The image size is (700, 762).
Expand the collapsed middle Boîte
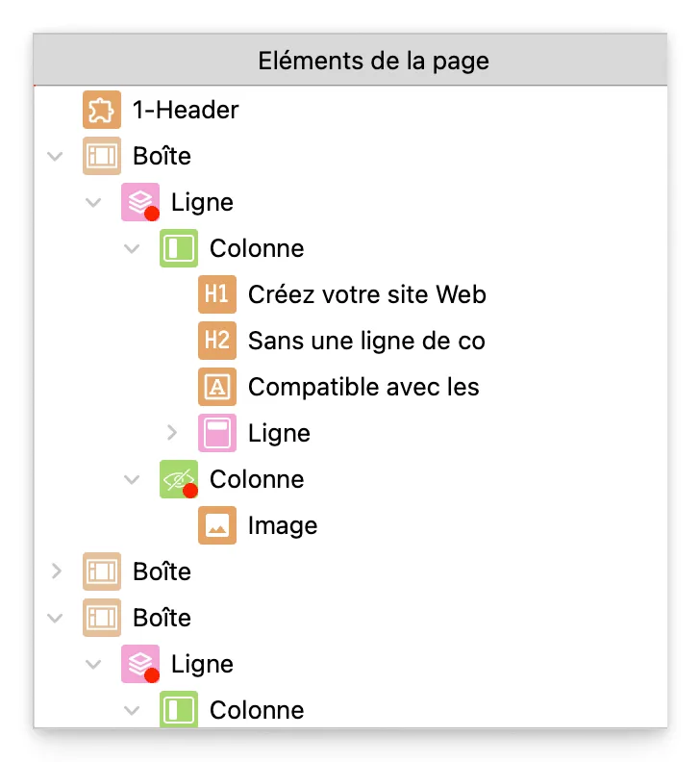56,571
